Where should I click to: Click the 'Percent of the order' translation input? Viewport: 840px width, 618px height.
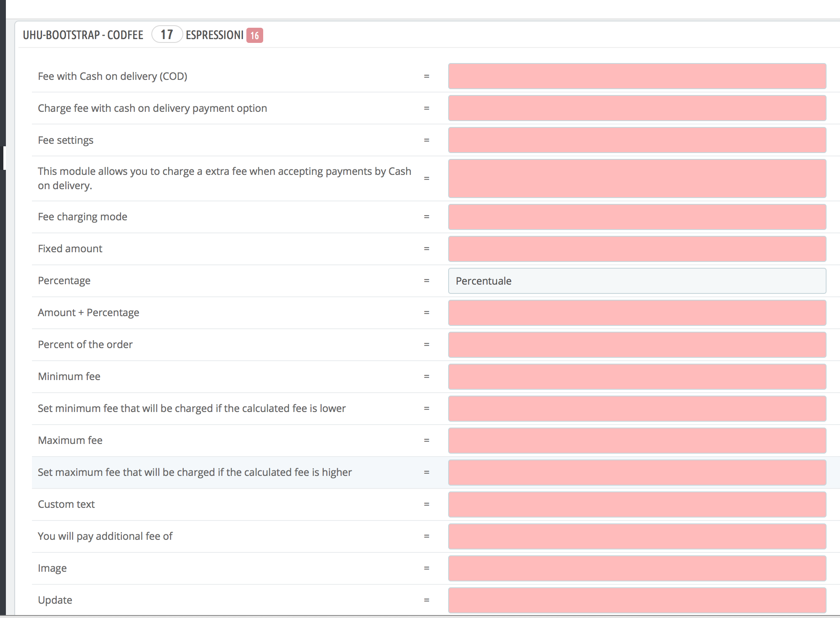click(x=637, y=345)
